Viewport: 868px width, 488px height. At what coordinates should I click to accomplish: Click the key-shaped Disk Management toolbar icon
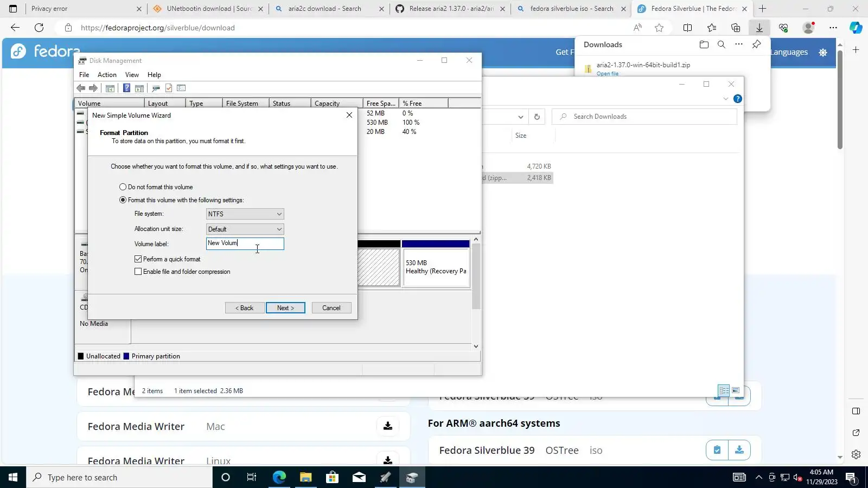click(x=156, y=88)
